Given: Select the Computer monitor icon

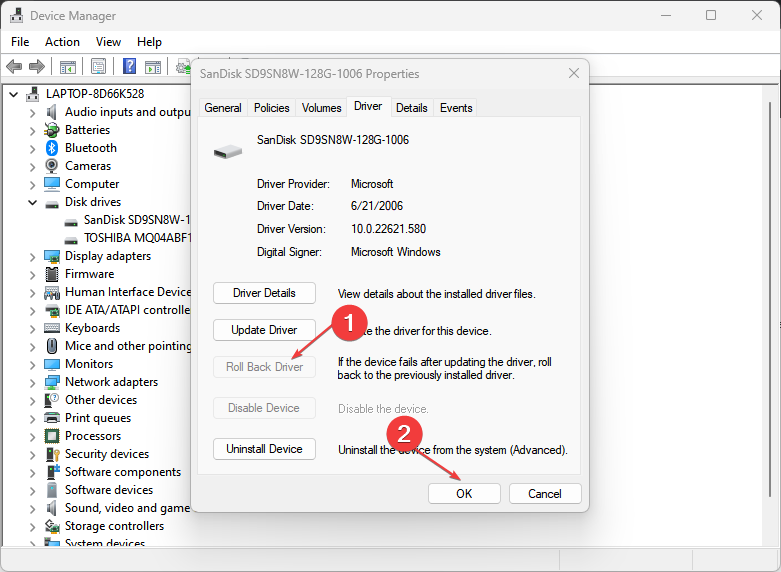Looking at the screenshot, I should pyautogui.click(x=52, y=184).
